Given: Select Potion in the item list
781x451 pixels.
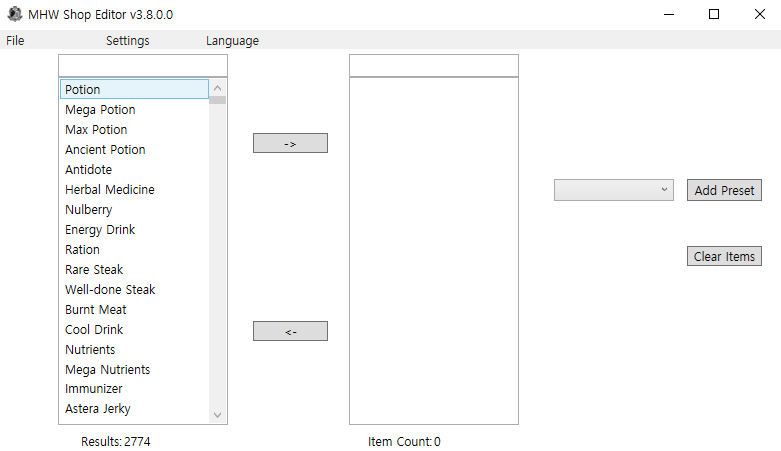Looking at the screenshot, I should 134,89.
